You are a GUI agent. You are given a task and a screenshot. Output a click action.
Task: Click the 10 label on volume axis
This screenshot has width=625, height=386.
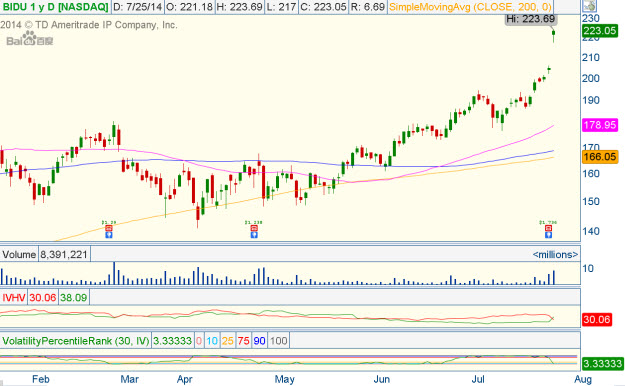click(588, 268)
